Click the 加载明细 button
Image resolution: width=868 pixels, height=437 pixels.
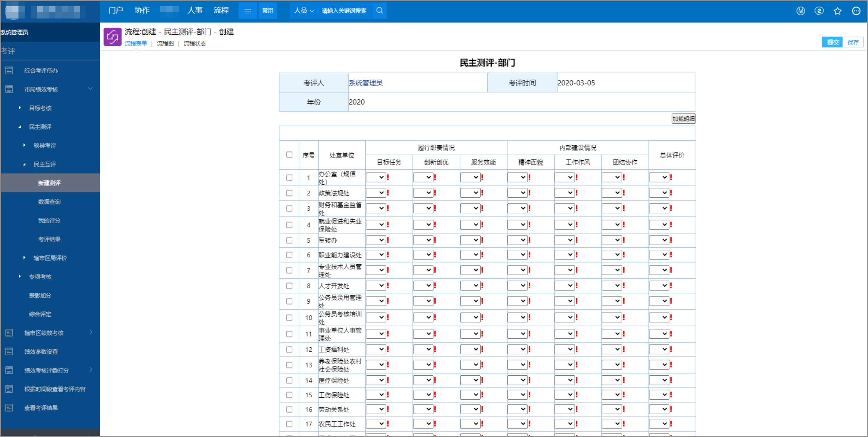click(x=683, y=119)
